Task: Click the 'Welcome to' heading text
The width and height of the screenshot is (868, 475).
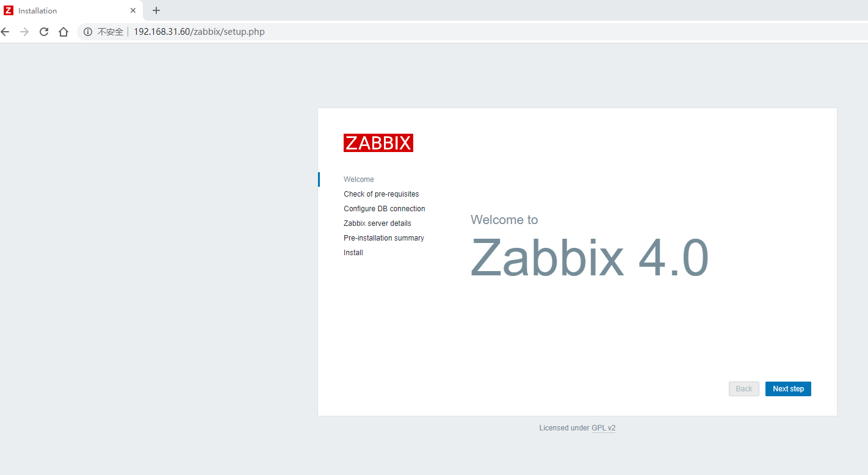Action: (504, 220)
